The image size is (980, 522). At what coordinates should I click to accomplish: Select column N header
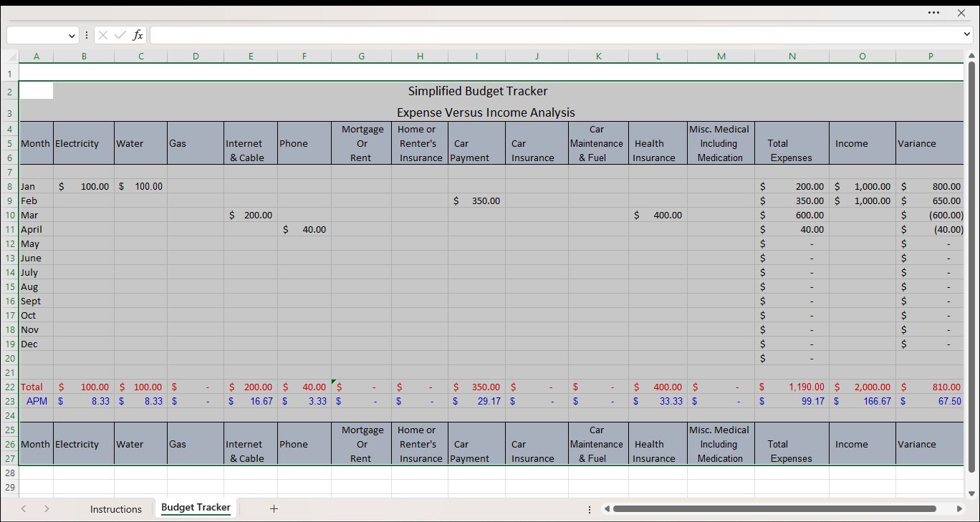click(x=792, y=57)
